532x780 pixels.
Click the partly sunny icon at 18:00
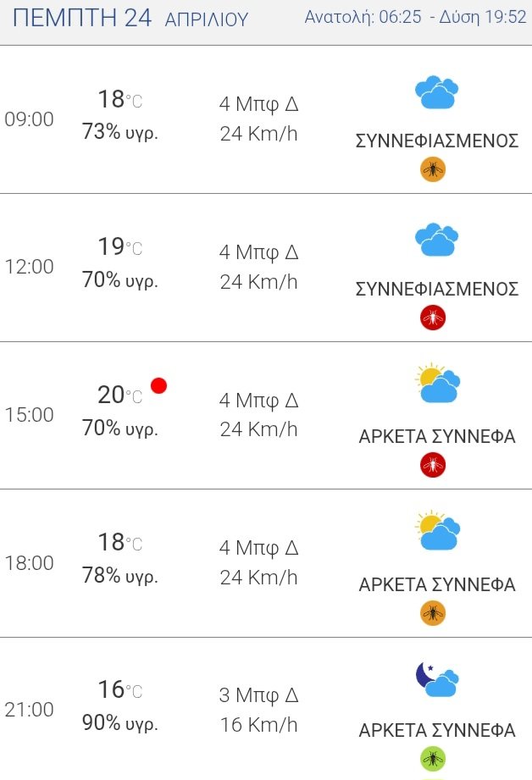tap(437, 530)
